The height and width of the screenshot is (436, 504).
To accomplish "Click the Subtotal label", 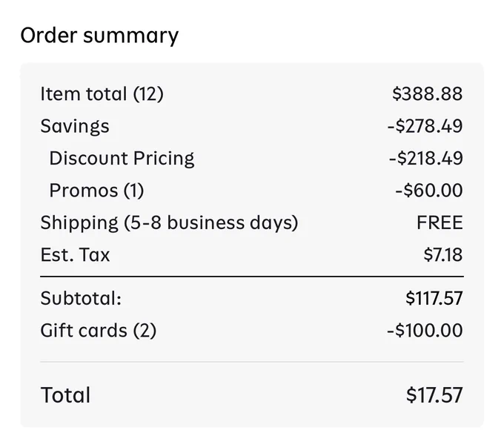I will pyautogui.click(x=81, y=298).
